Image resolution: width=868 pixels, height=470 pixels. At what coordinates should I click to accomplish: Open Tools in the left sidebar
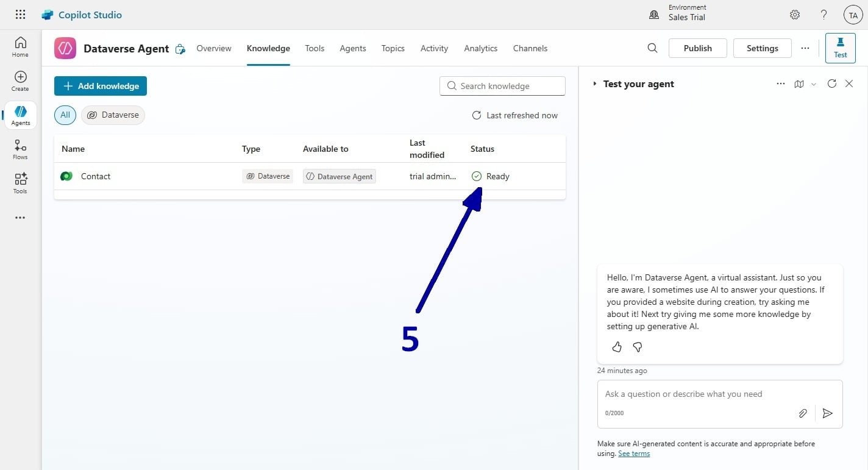coord(20,183)
